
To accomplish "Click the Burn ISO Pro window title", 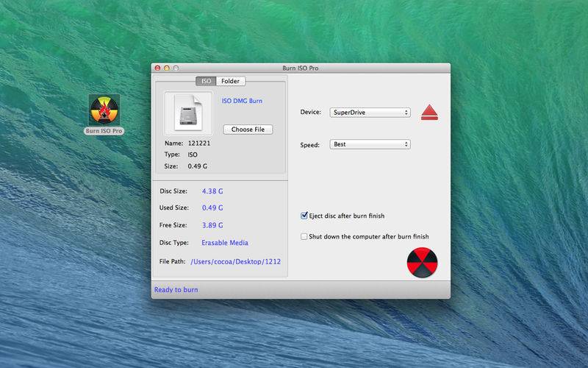I will click(301, 68).
